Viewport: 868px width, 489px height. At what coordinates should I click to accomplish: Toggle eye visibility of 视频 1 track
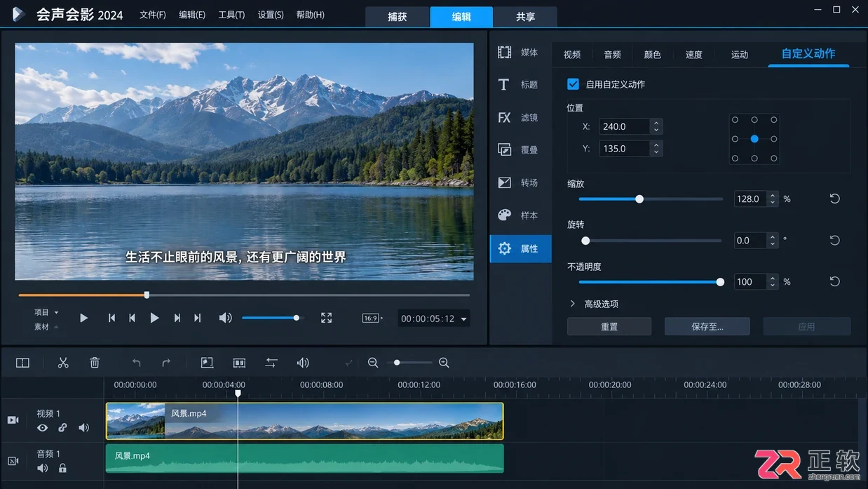coord(43,428)
